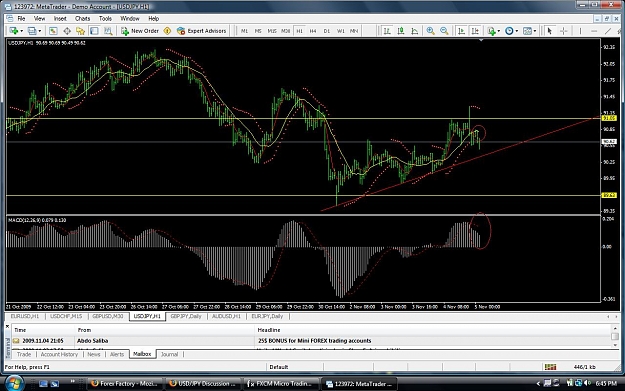Switch to Forex Factory Firefox taskbar button
625x391 pixels.
pos(125,383)
